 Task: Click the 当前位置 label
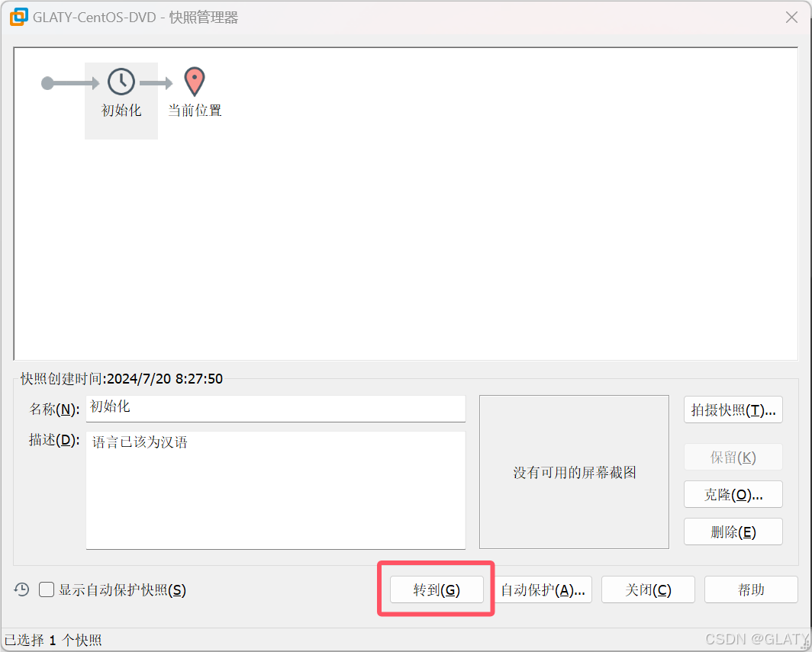point(195,111)
